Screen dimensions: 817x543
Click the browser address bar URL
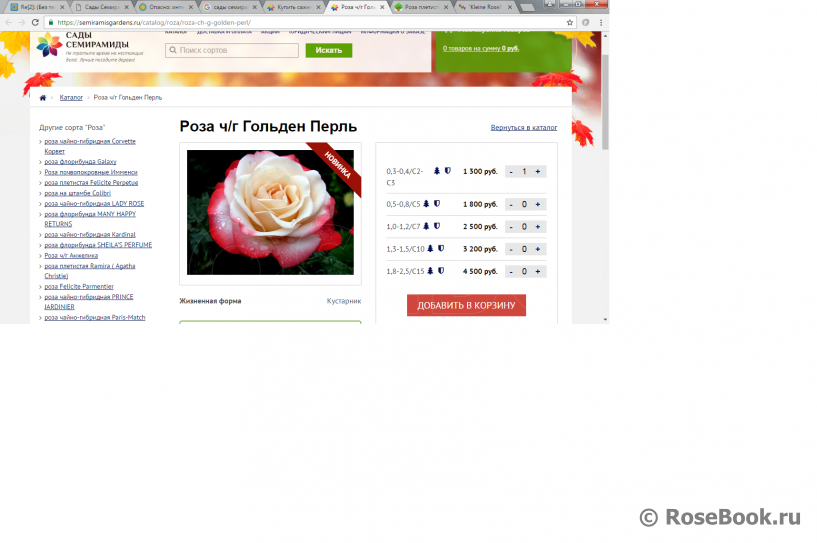(x=154, y=22)
